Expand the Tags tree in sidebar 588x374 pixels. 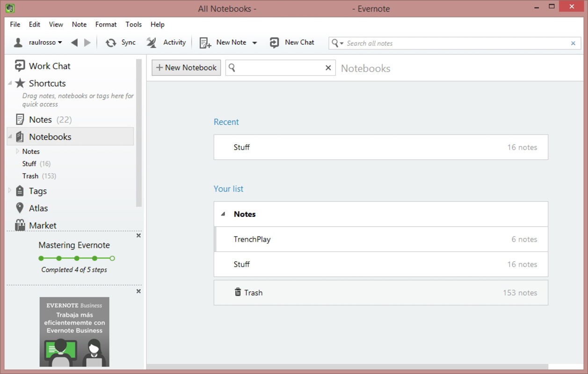[10, 190]
